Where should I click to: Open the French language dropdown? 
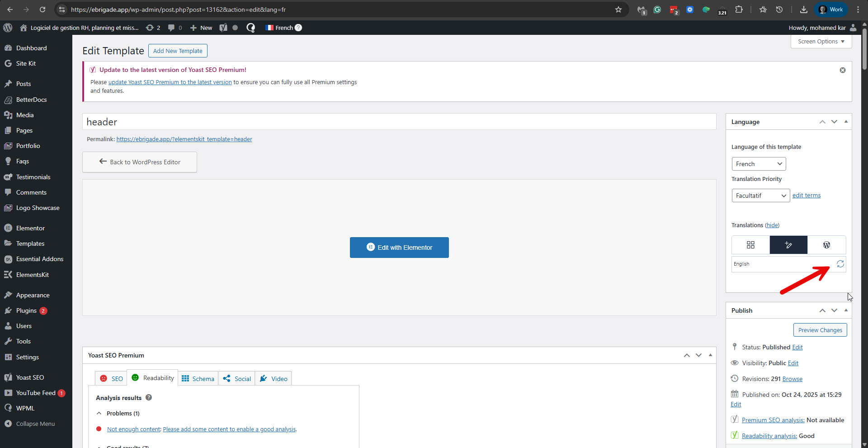[x=759, y=164]
